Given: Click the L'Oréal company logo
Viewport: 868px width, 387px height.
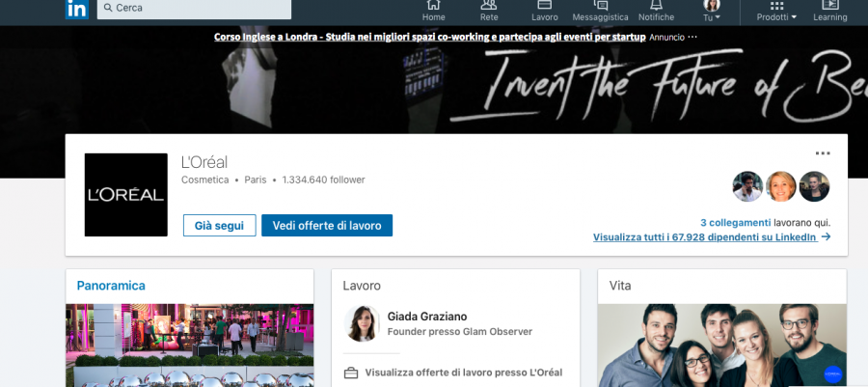Looking at the screenshot, I should click(x=125, y=195).
